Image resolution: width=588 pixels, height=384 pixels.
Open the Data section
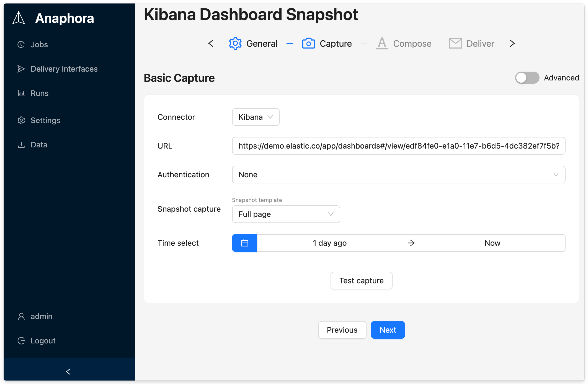39,145
